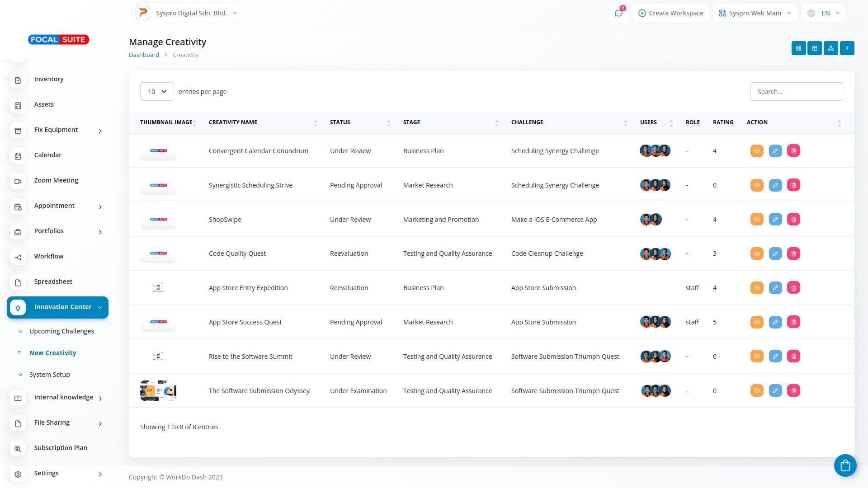The image size is (868, 488).
Task: Open the tree hierarchy view icon
Action: [x=831, y=48]
